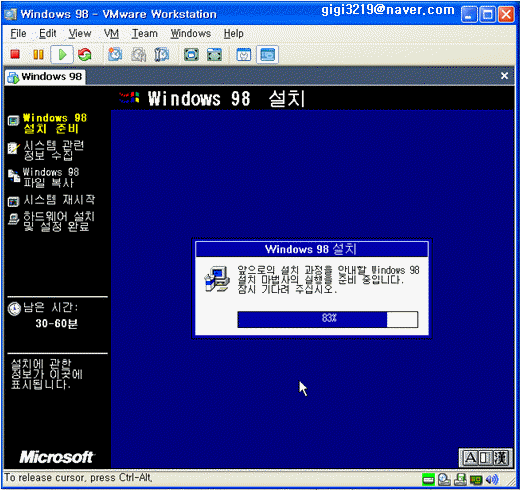The width and height of the screenshot is (520, 490).
Task: Open the Windows menu
Action: tap(191, 33)
